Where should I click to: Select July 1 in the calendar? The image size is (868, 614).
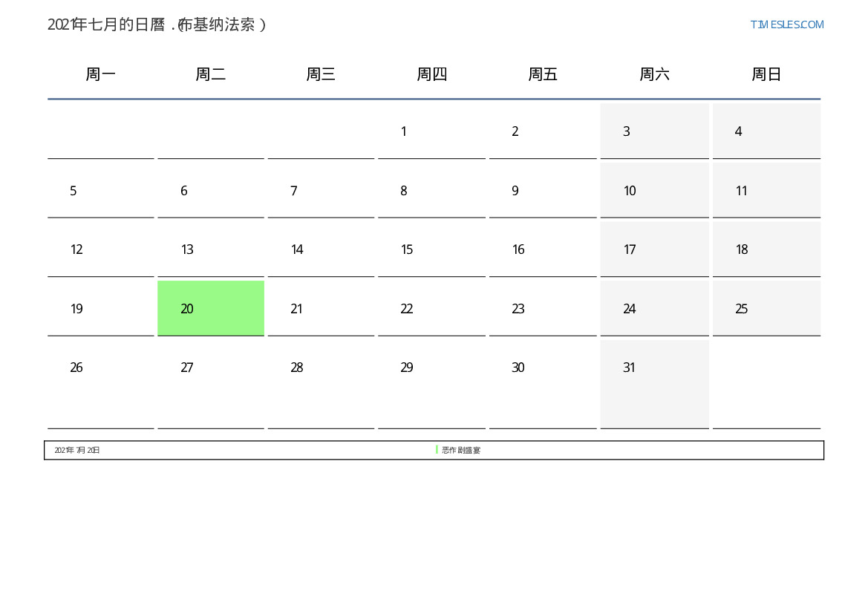coord(403,131)
